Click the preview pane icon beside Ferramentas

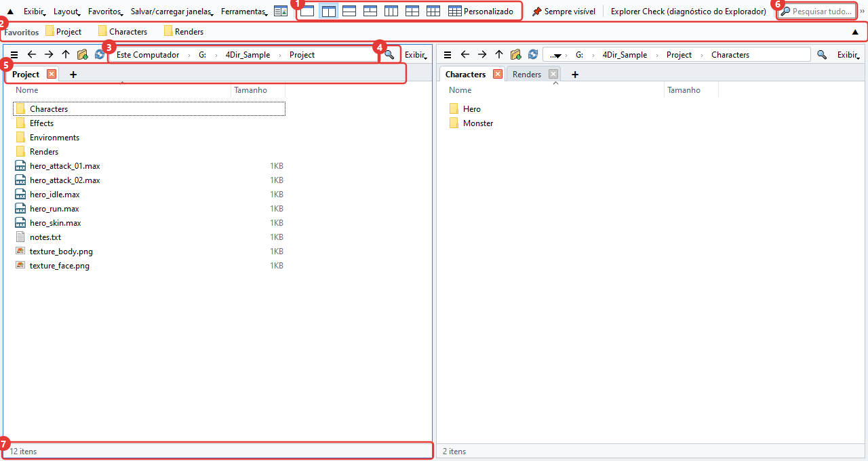281,12
